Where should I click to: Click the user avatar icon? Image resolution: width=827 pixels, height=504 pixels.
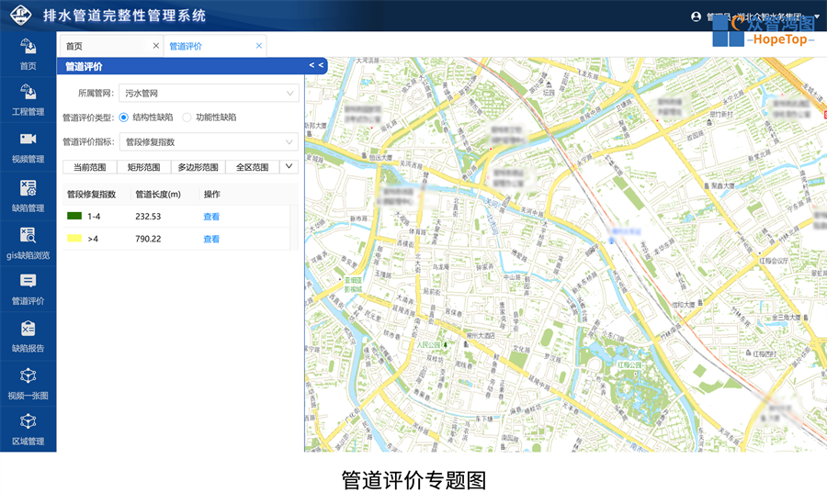pos(697,17)
